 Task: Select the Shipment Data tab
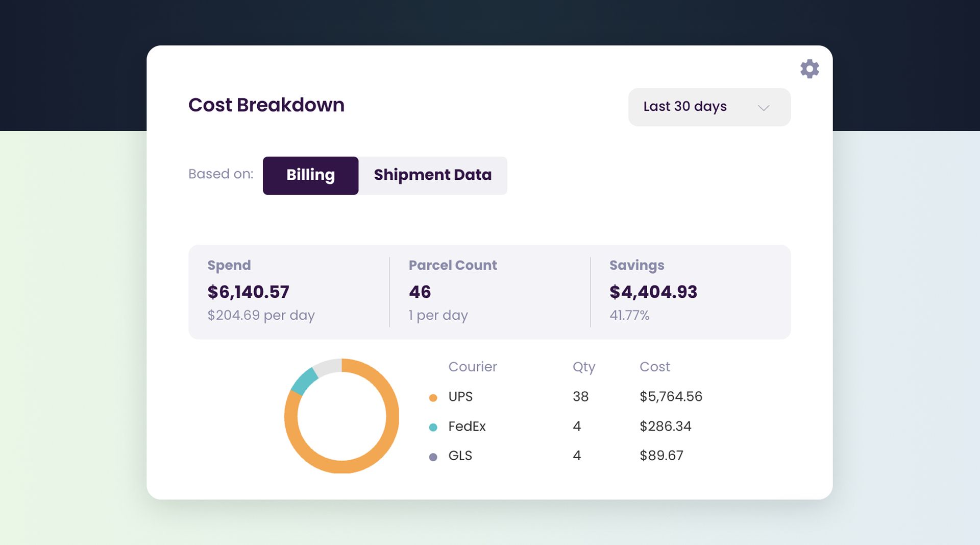click(432, 175)
